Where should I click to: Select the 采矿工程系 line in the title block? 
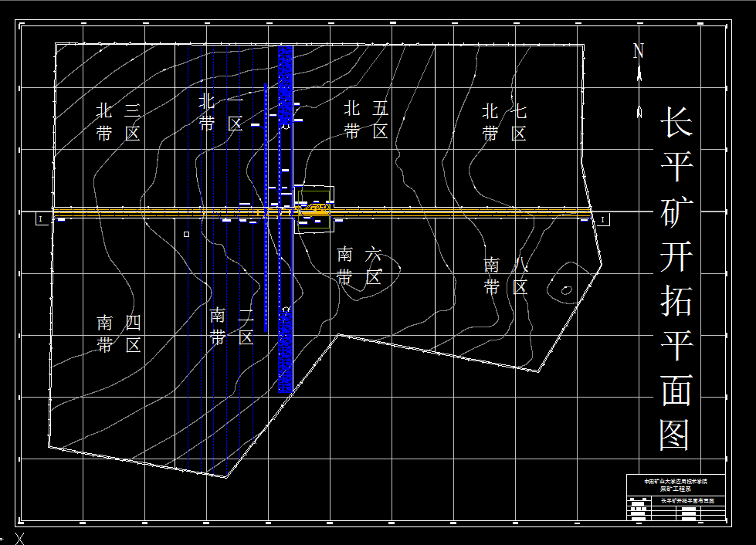[676, 489]
